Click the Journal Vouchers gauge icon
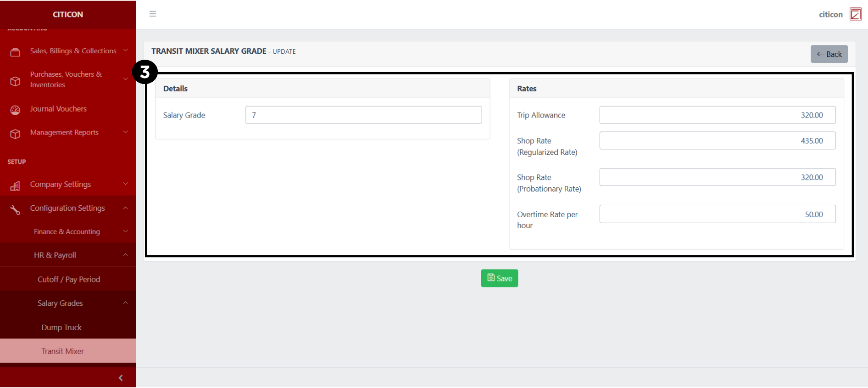 pyautogui.click(x=15, y=110)
